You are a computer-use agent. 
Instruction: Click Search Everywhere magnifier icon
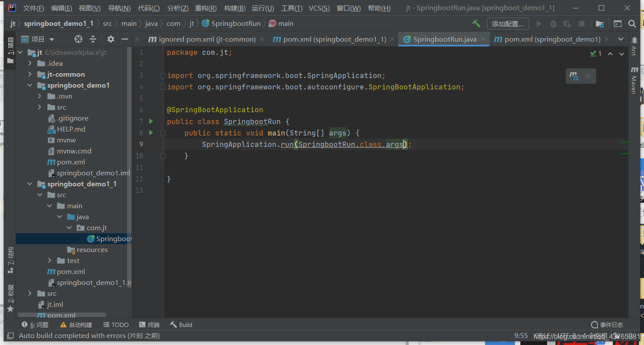632,24
